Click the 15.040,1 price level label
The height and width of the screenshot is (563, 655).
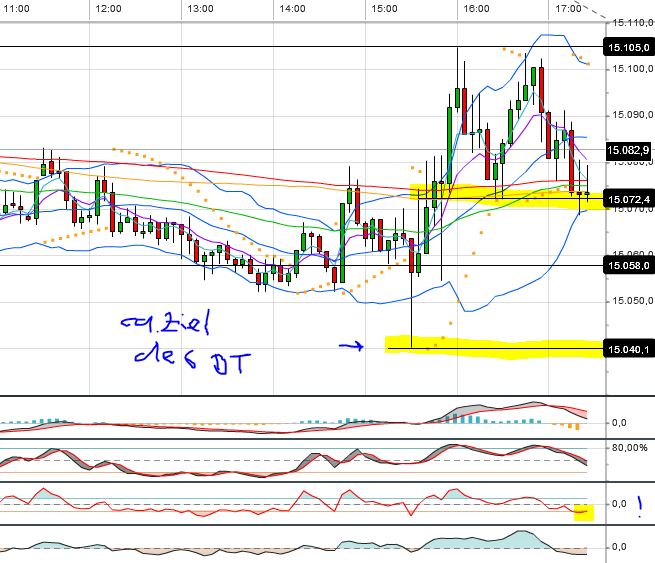629,349
